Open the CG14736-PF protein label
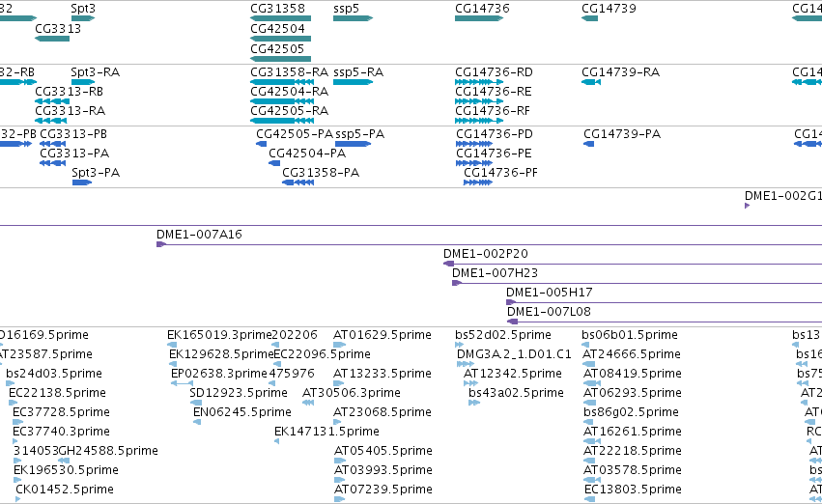 (x=500, y=173)
